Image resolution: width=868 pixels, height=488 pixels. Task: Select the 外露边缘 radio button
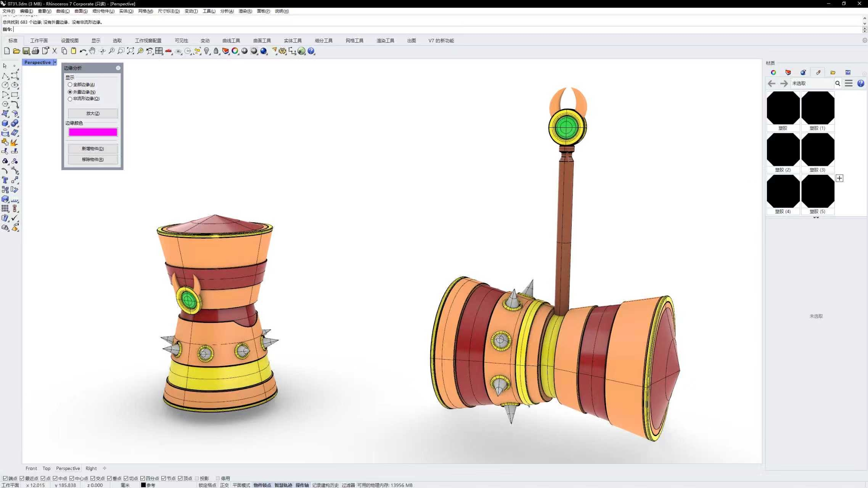tap(70, 91)
